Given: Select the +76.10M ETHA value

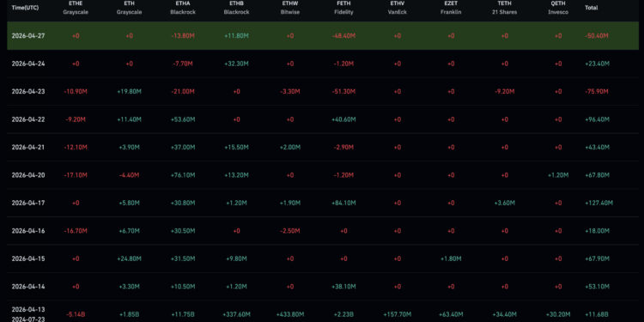Looking at the screenshot, I should 183,175.
